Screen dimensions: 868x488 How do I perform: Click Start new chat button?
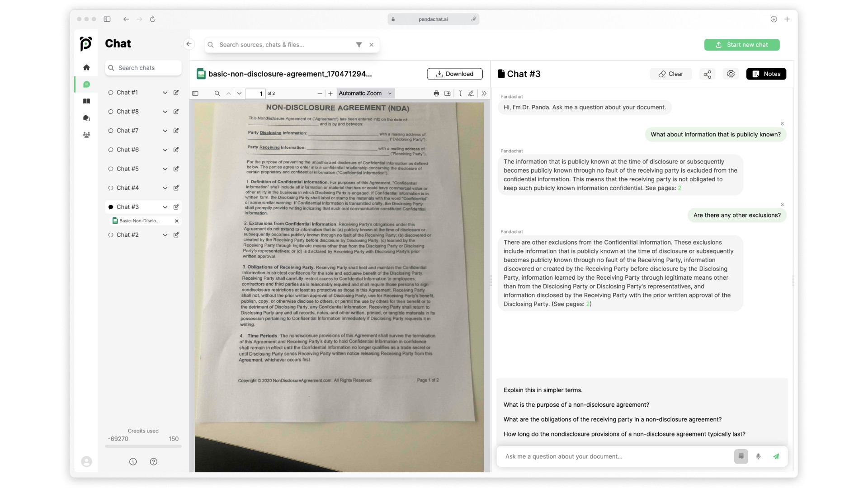742,45
